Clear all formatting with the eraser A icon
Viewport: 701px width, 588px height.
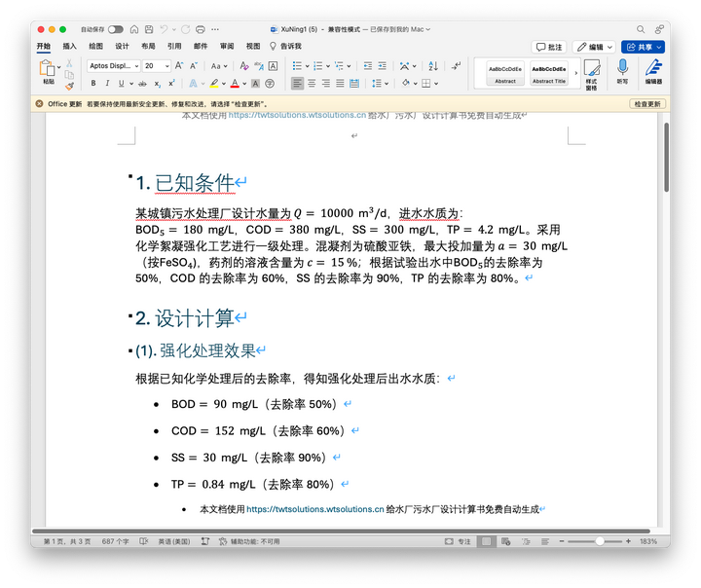[243, 66]
